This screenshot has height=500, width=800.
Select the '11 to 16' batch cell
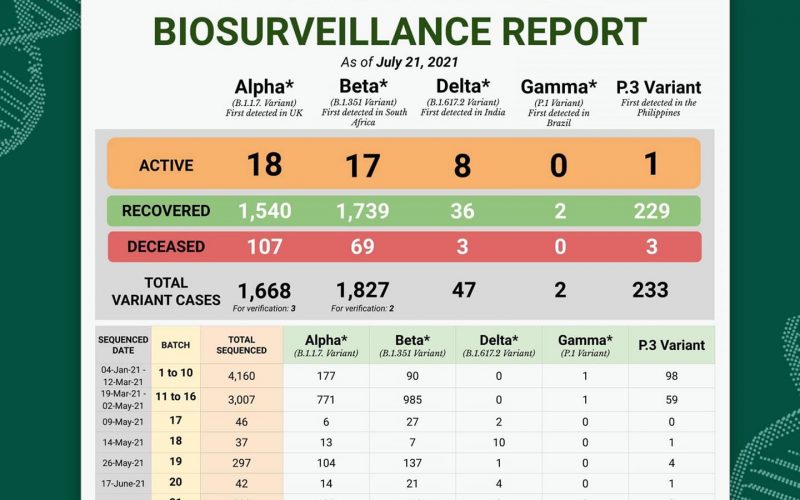tap(175, 399)
